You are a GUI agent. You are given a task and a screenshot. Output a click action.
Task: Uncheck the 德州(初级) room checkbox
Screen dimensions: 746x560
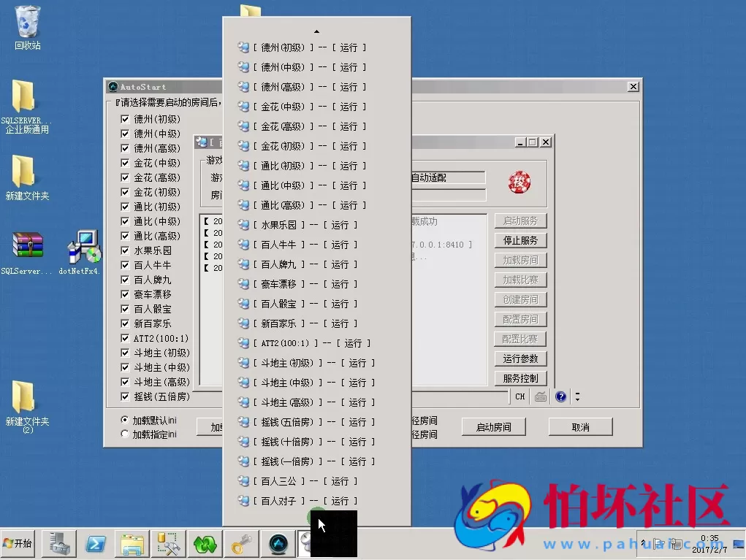(x=125, y=119)
